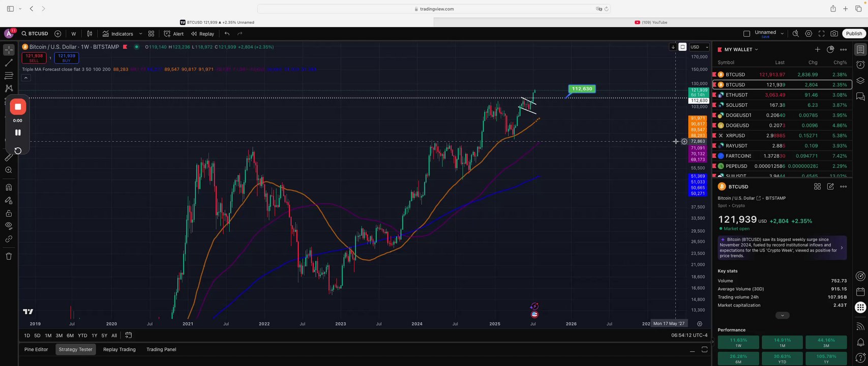Image resolution: width=868 pixels, height=366 pixels.
Task: Click the red SELL price button
Action: pyautogui.click(x=34, y=58)
